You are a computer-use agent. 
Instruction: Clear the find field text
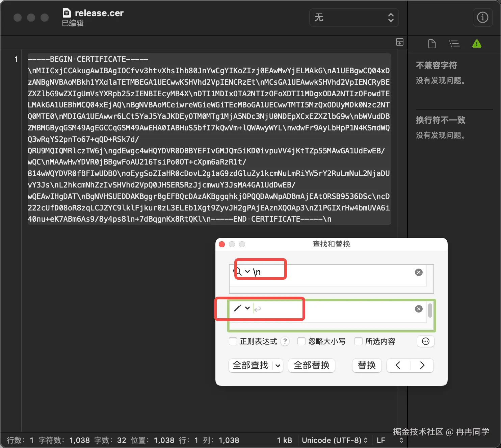point(419,272)
